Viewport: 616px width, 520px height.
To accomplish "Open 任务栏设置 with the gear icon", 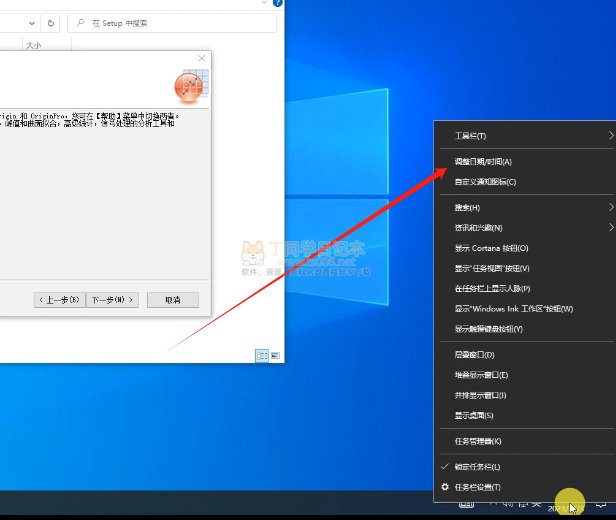I will click(x=446, y=487).
